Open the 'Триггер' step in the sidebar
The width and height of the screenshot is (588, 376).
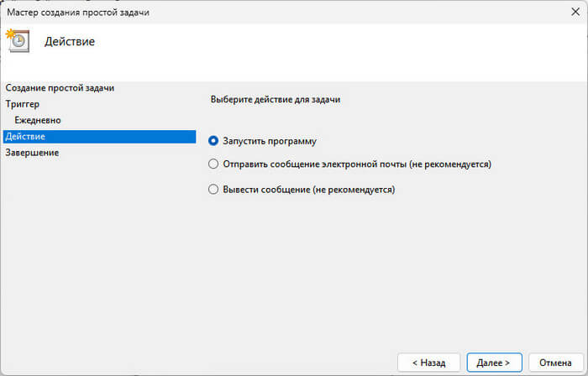(22, 104)
